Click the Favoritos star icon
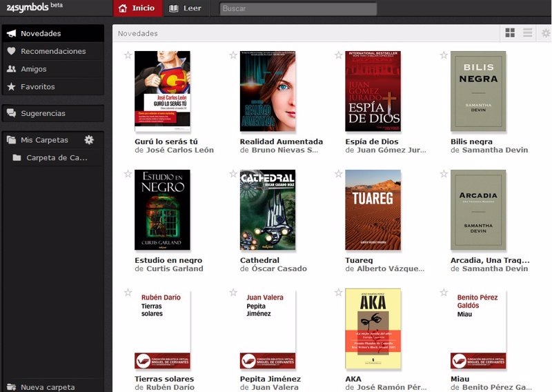The width and height of the screenshot is (552, 392). 11,87
